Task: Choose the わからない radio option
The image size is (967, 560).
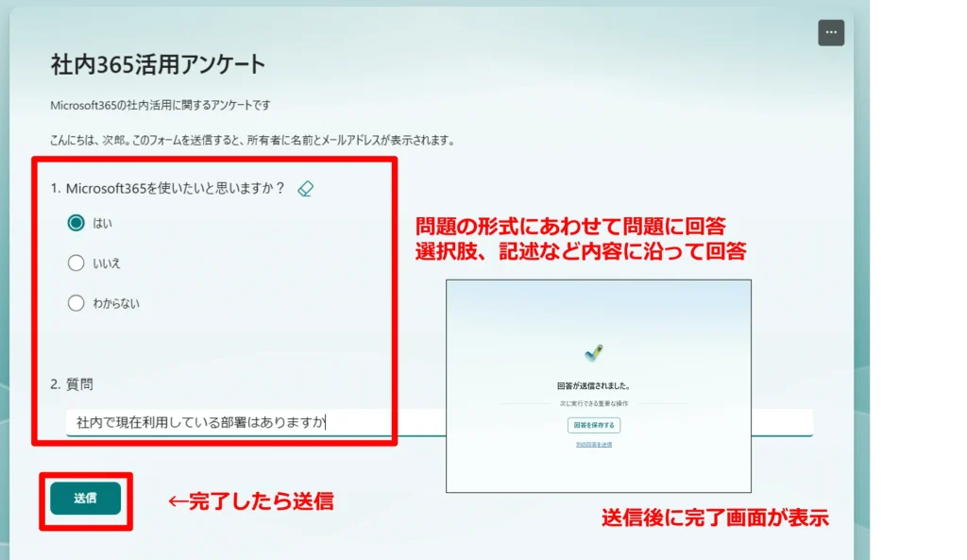Action: [76, 303]
